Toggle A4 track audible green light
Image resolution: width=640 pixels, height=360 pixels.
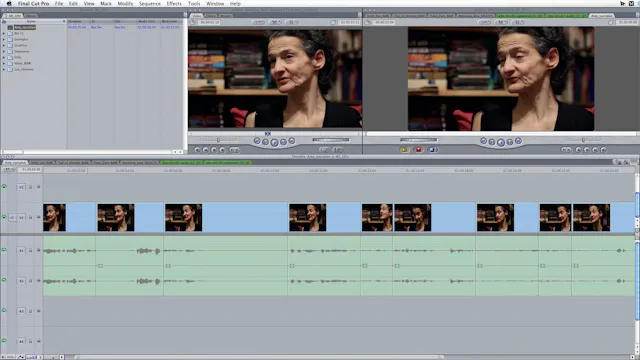pyautogui.click(x=4, y=341)
